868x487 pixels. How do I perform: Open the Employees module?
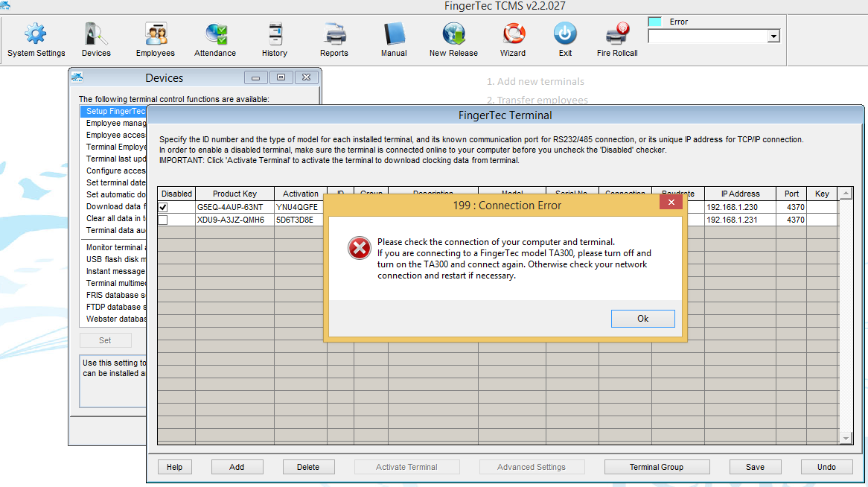point(156,40)
